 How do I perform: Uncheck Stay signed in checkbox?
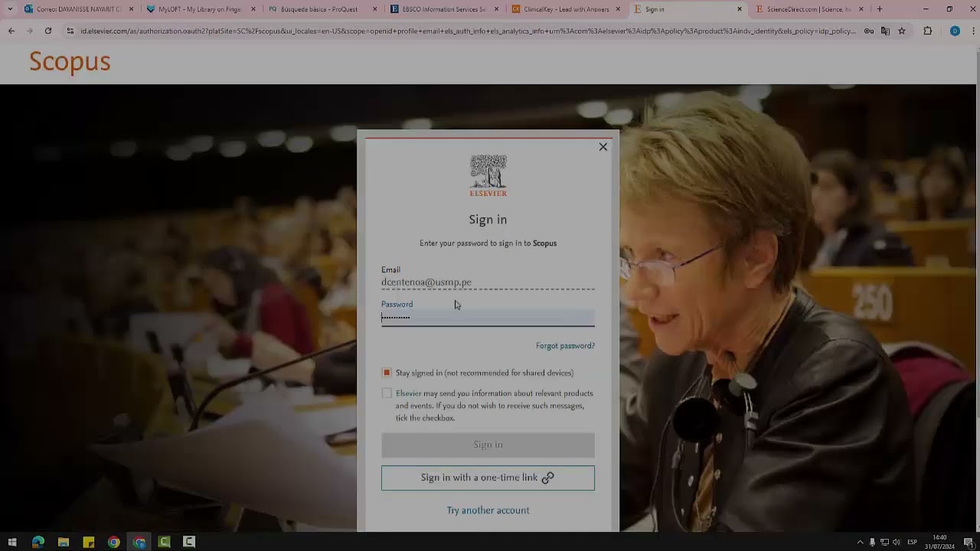(x=387, y=373)
